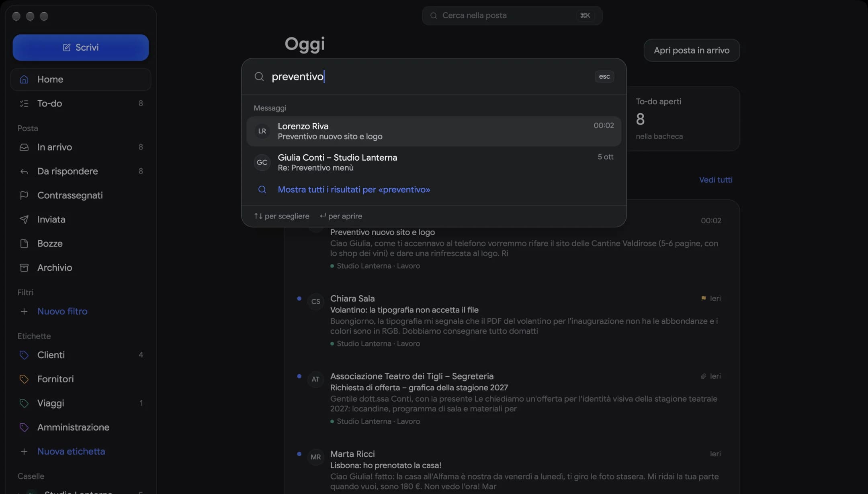The image size is (868, 494).
Task: Open the To-do section
Action: pyautogui.click(x=80, y=103)
